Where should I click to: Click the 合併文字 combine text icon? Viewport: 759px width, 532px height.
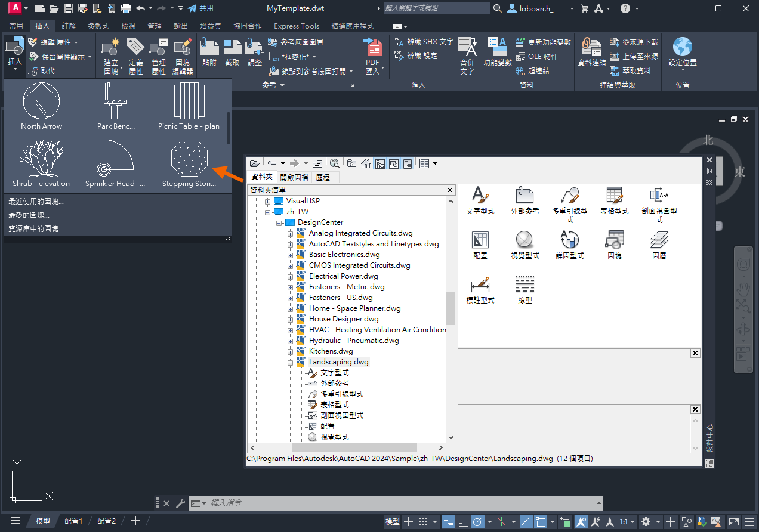pos(467,47)
